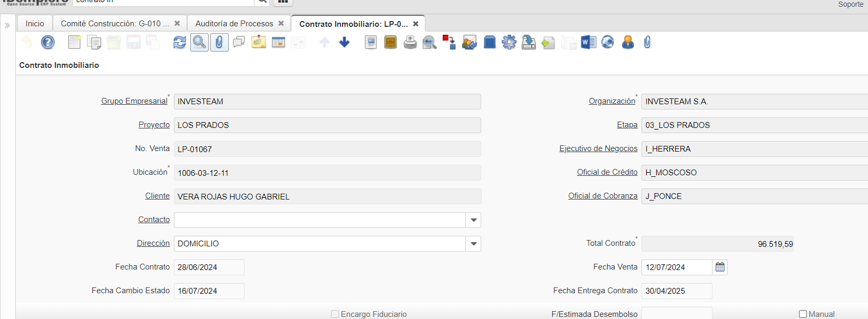868x319 pixels.
Task: Click the Print printer icon
Action: pyautogui.click(x=410, y=42)
